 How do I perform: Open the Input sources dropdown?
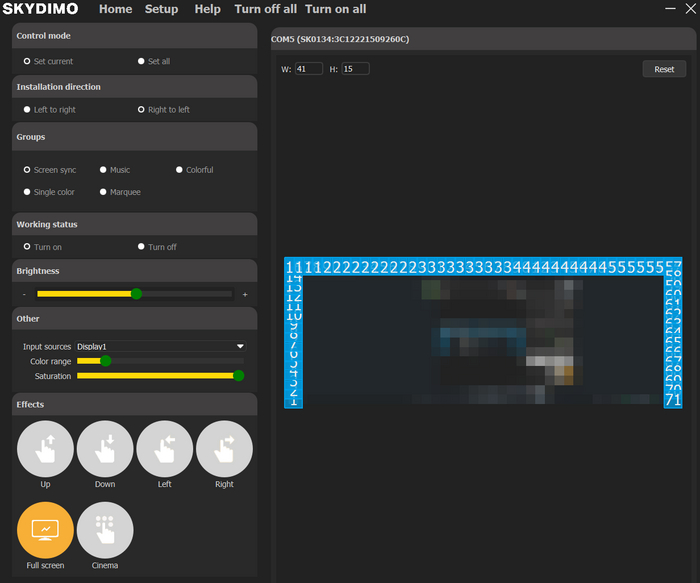(x=160, y=346)
